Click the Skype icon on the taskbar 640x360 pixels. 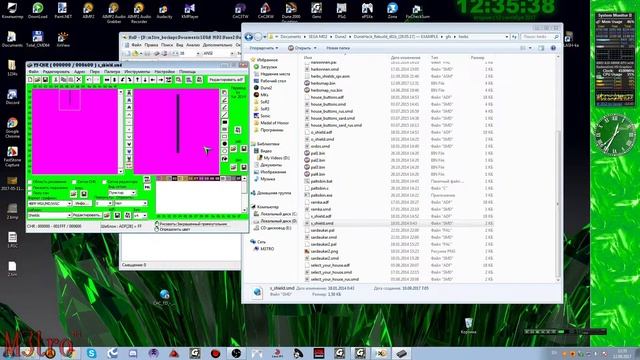[x=91, y=353]
